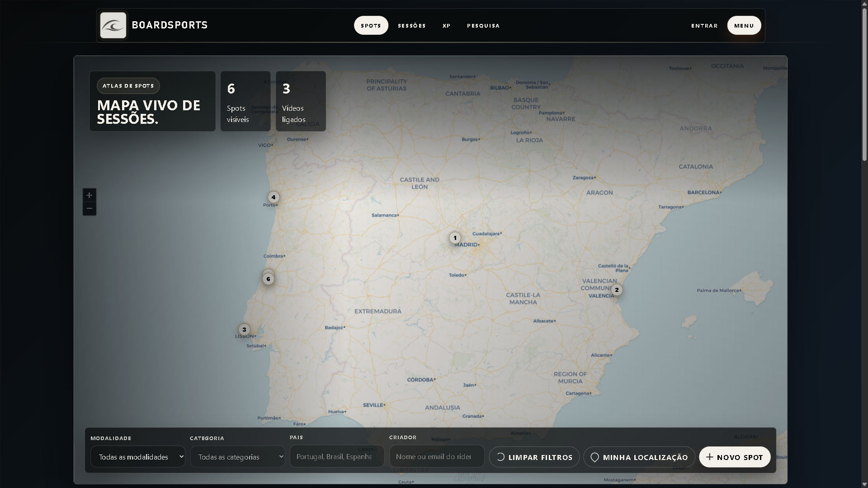Click Limpar Filtros button
Screen dimensions: 868x488
(x=534, y=457)
